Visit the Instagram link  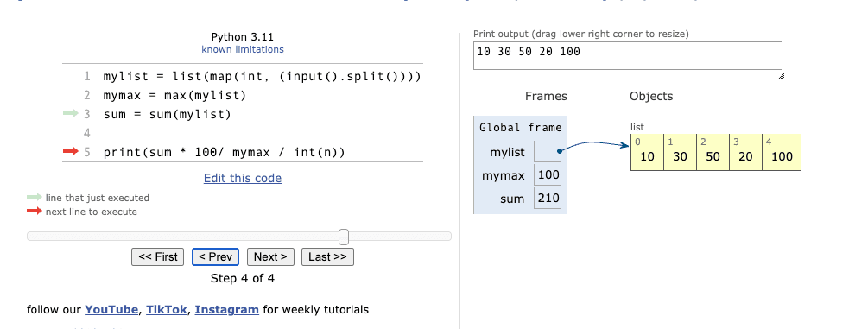point(227,310)
